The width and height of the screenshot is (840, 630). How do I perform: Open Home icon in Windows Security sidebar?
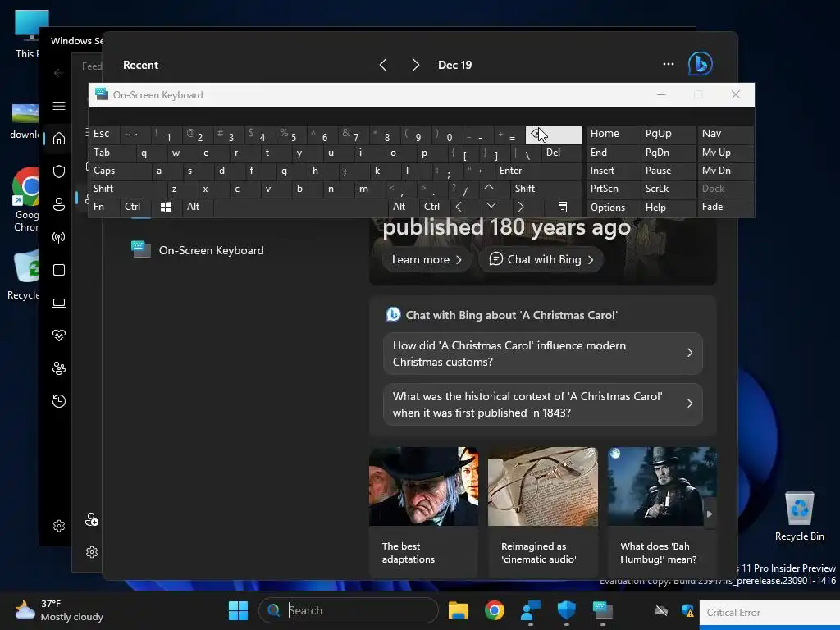coord(59,138)
